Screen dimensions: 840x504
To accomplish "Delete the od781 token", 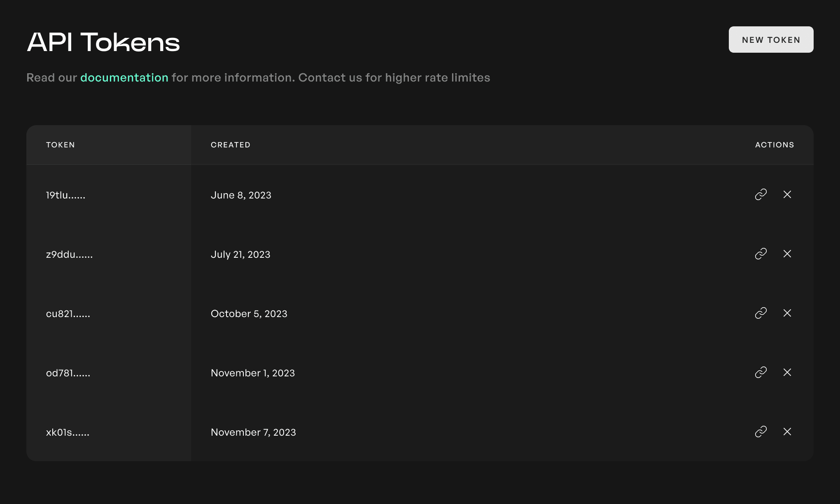I will click(x=787, y=372).
